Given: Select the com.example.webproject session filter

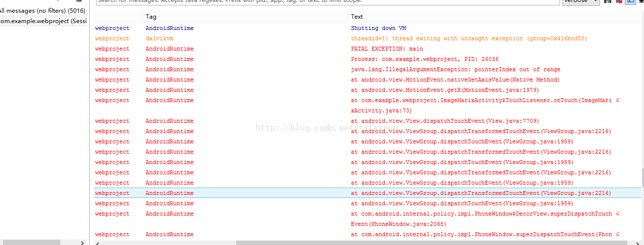Looking at the screenshot, I should pyautogui.click(x=43, y=21).
